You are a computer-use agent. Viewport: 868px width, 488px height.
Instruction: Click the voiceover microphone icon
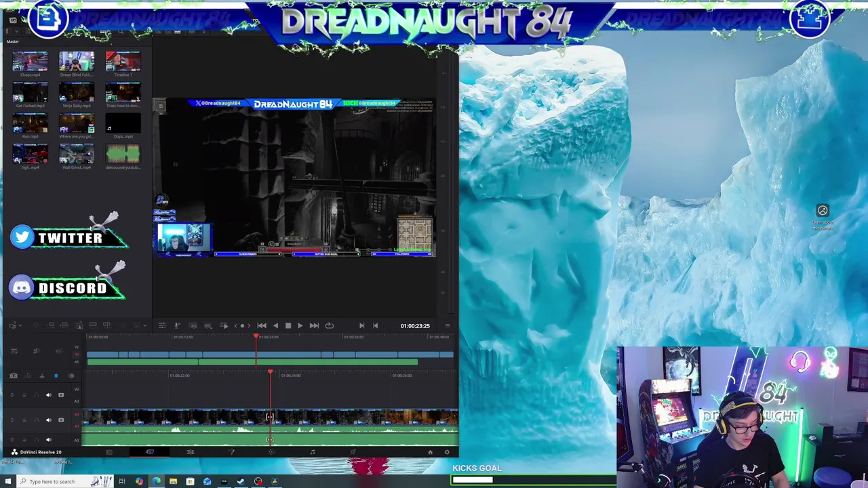177,325
